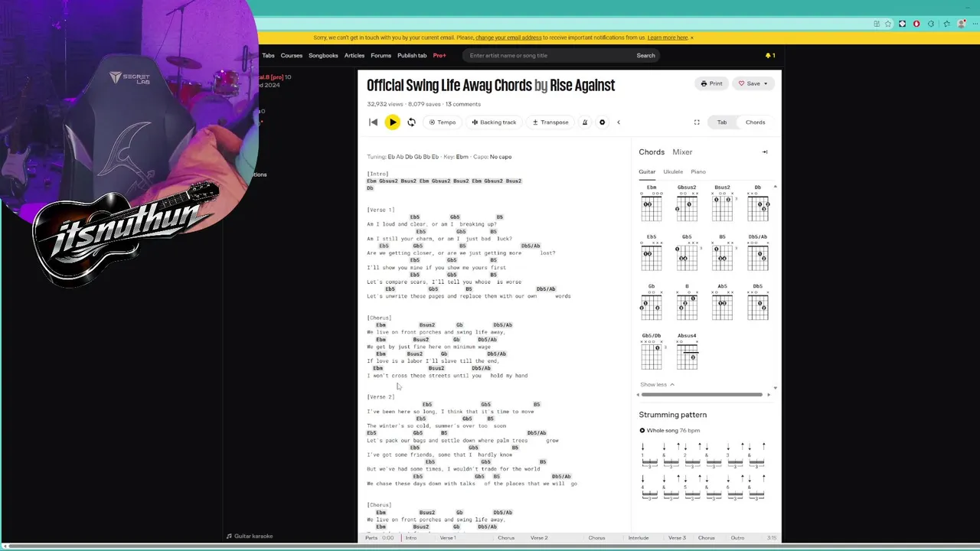This screenshot has width=980, height=551.
Task: Open the Transpose control
Action: click(x=550, y=122)
